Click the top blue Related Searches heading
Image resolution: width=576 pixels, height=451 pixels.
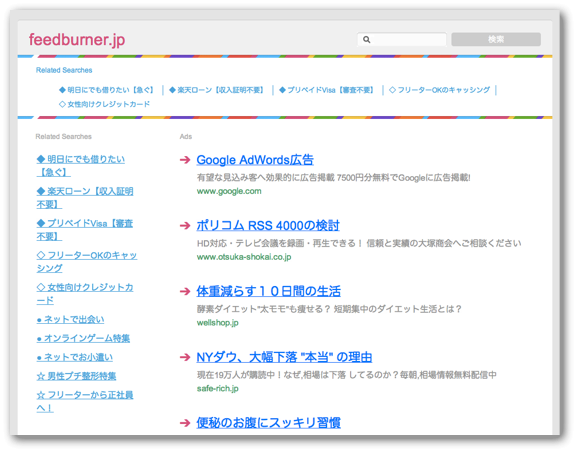64,70
